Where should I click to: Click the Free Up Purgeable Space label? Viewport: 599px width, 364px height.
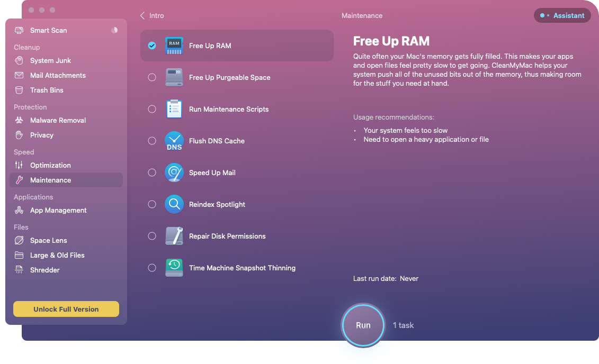[x=230, y=77]
